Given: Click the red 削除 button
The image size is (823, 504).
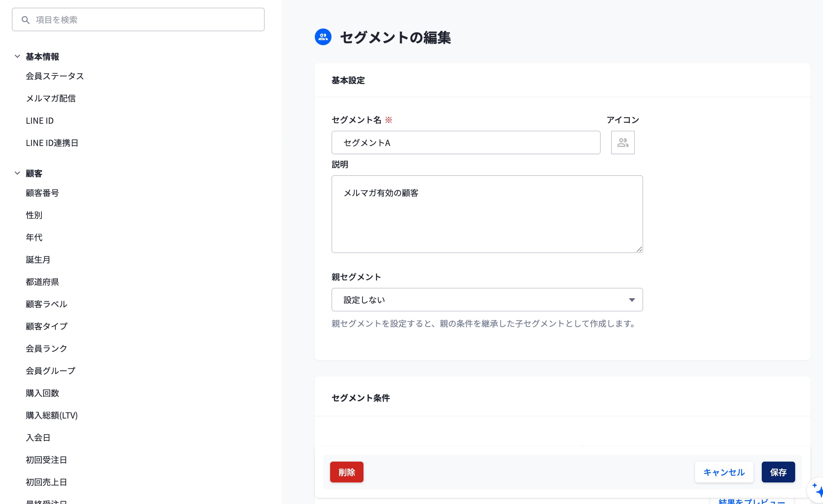Looking at the screenshot, I should (346, 472).
